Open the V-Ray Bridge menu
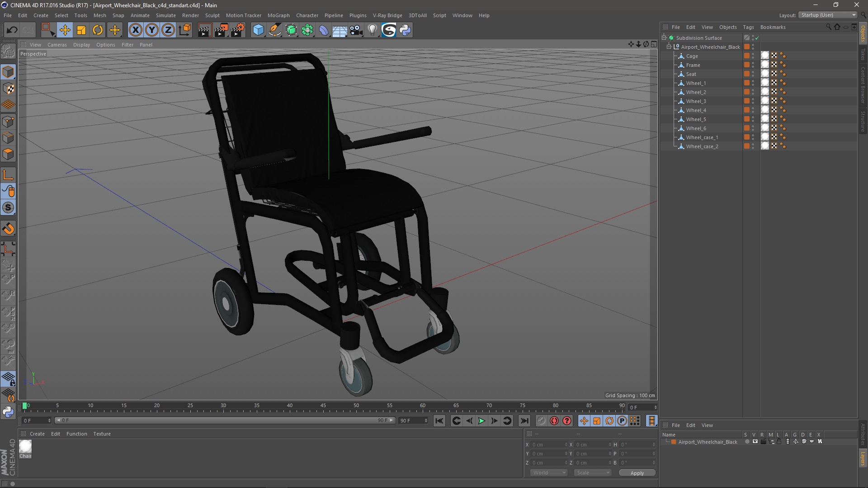 [387, 15]
